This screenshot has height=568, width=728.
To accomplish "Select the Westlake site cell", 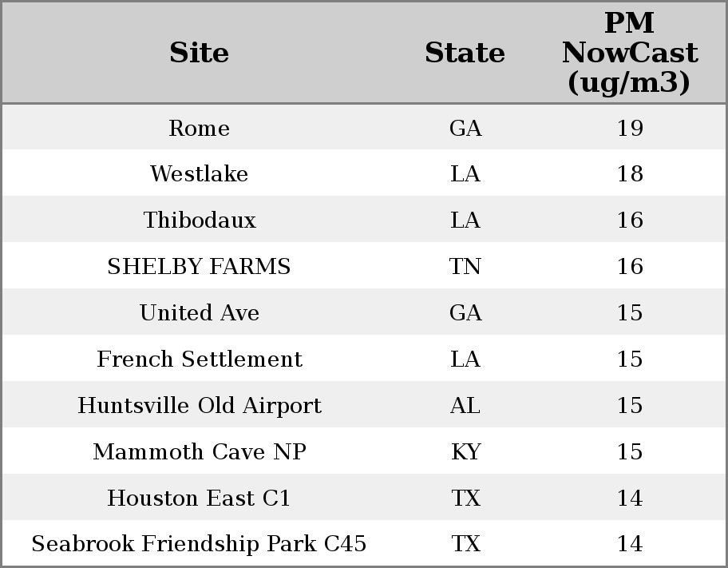I will (199, 174).
